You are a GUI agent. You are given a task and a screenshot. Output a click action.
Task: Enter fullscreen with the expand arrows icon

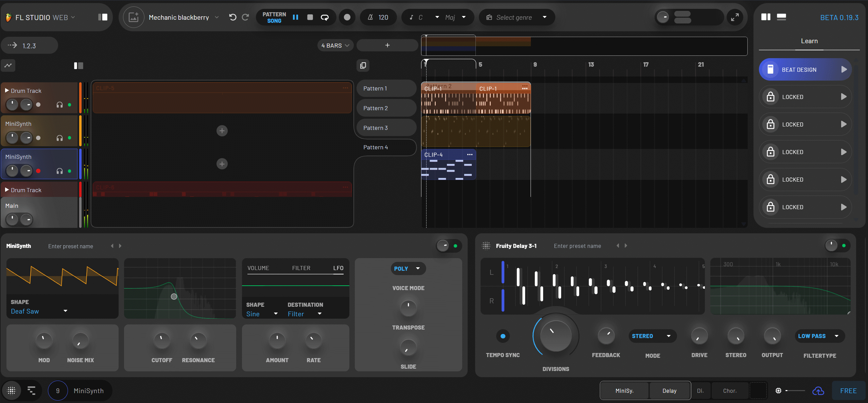tap(735, 17)
